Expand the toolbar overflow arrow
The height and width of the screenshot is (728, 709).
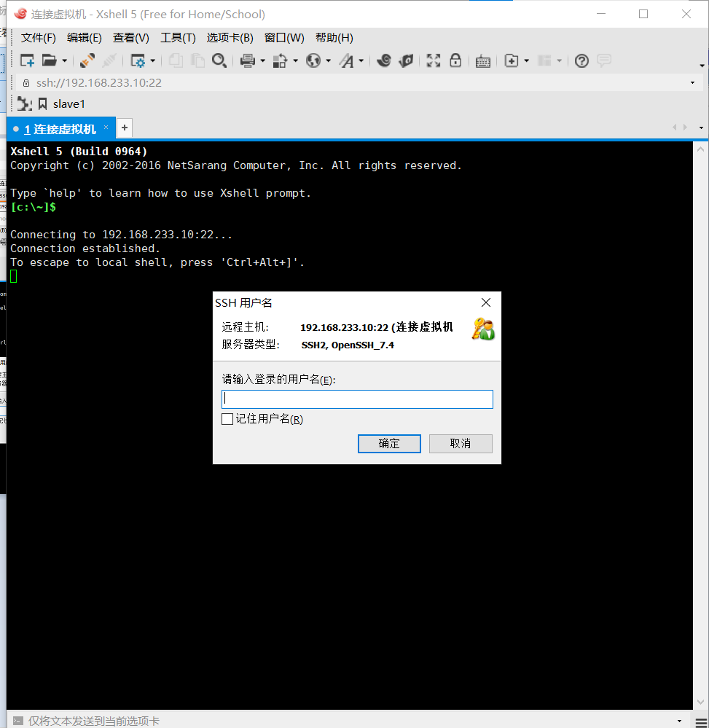[x=702, y=66]
